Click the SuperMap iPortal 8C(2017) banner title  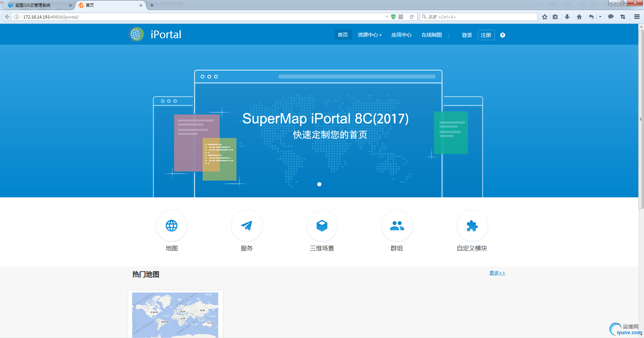coord(325,118)
